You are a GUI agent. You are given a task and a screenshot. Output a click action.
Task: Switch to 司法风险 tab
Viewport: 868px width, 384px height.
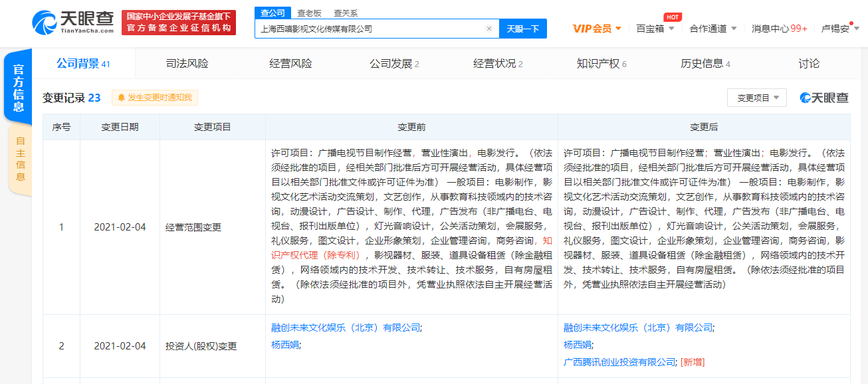click(x=187, y=64)
